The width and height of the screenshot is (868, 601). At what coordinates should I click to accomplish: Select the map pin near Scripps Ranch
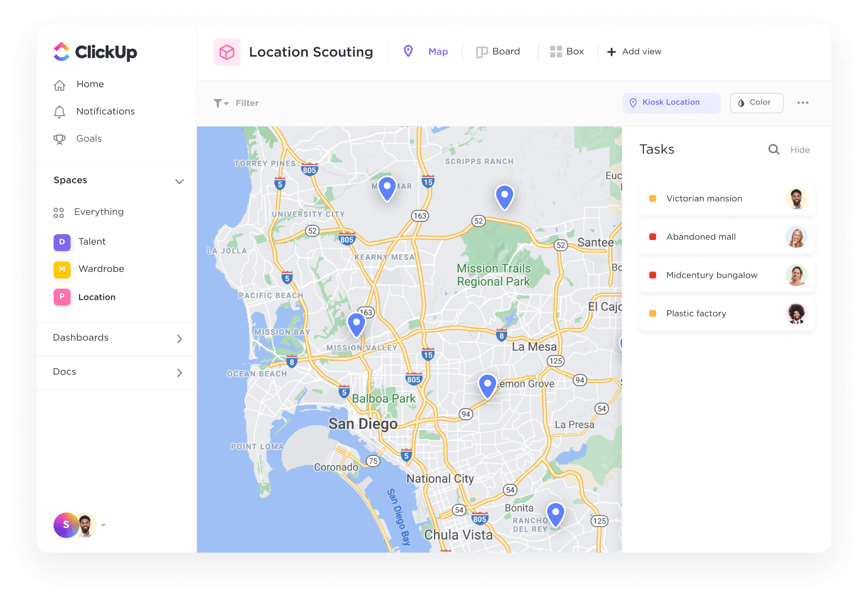(x=504, y=196)
